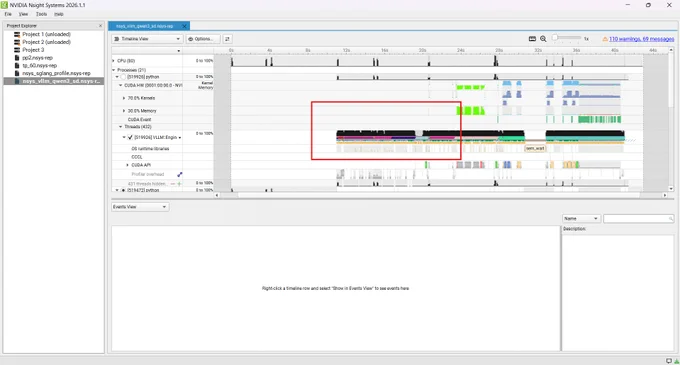This screenshot has width=680, height=365.
Task: Expand the 30.0% Memory row
Action: pos(124,111)
